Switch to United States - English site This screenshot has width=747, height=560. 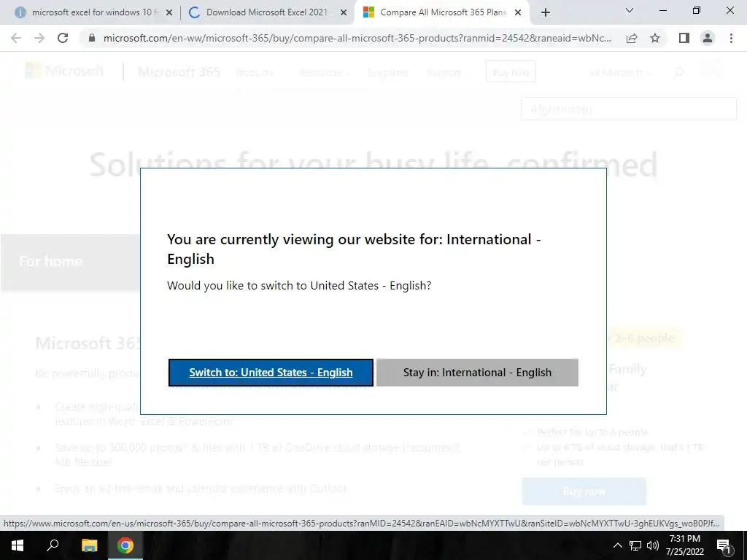271,373
